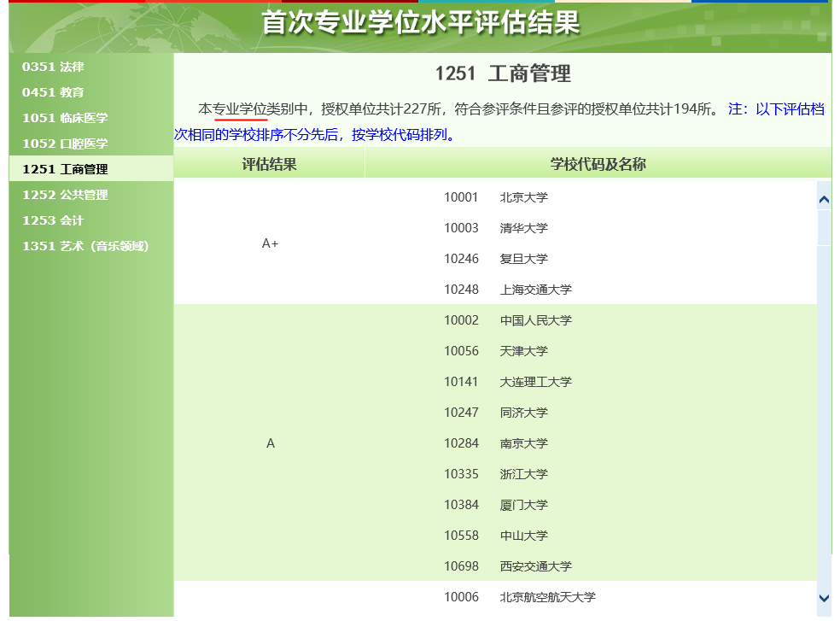Click the A rating cell

(x=270, y=443)
